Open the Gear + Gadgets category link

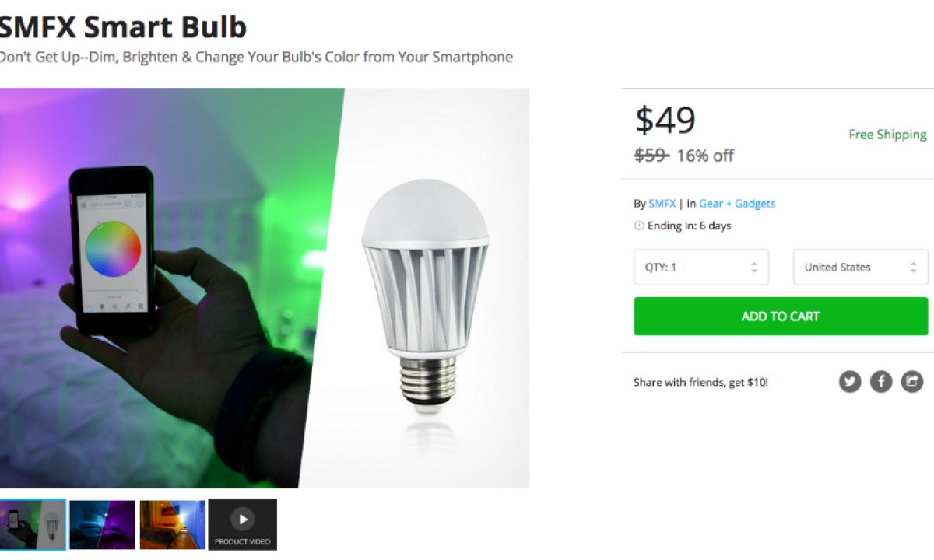(x=737, y=204)
